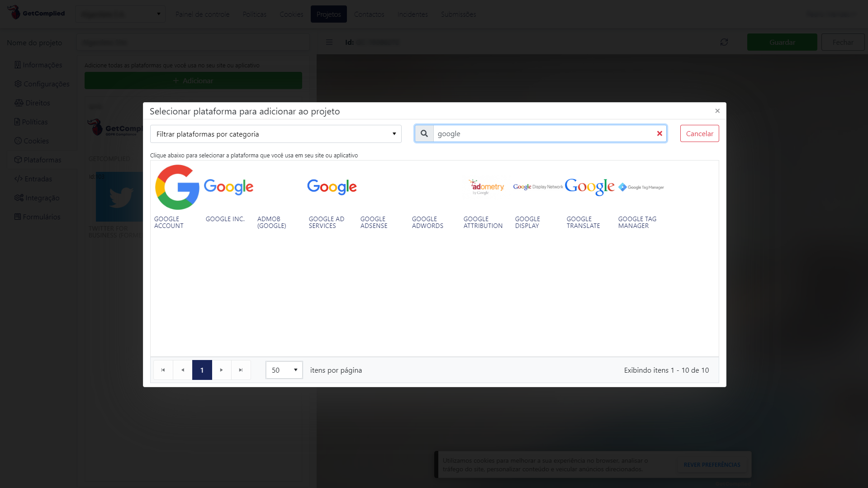Open Informações in the sidebar
Image resolution: width=868 pixels, height=488 pixels.
[x=38, y=65]
